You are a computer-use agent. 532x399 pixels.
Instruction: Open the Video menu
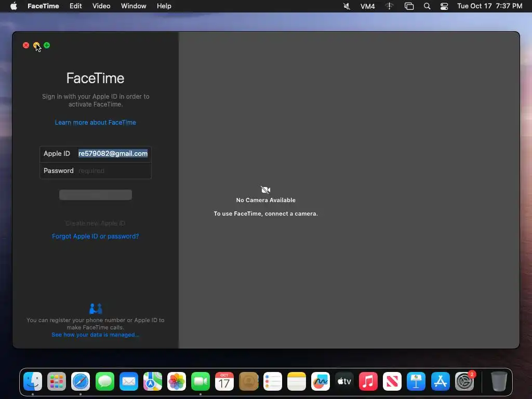pos(101,6)
